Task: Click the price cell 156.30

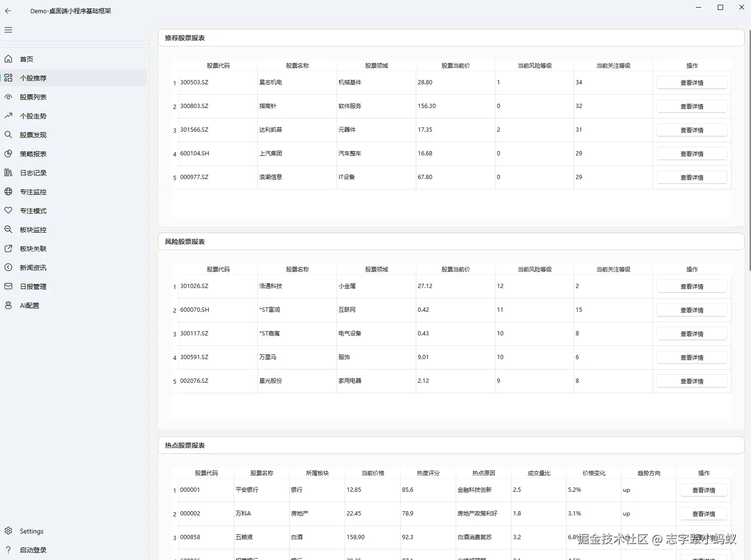Action: [455, 106]
